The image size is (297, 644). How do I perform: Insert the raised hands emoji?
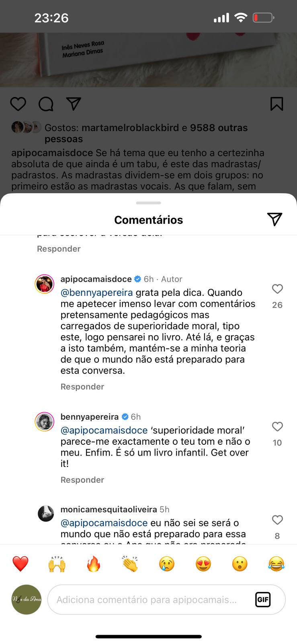point(57,564)
